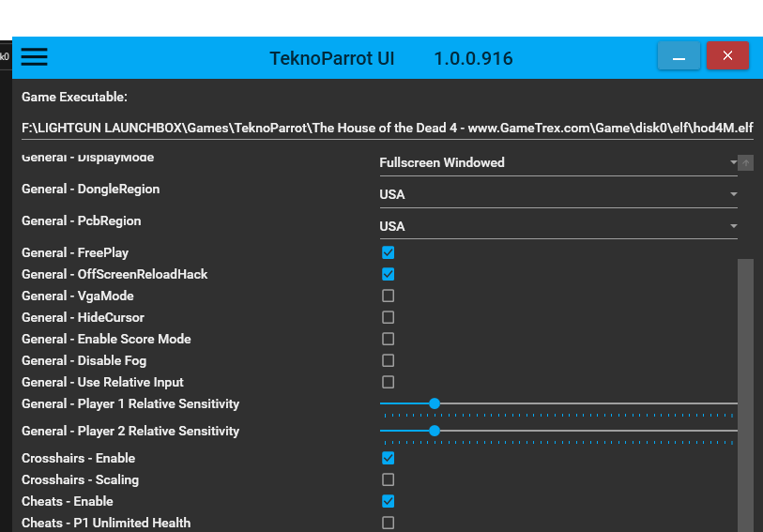This screenshot has width=763, height=532.
Task: Open the PcbRegion dropdown list
Action: pos(557,227)
